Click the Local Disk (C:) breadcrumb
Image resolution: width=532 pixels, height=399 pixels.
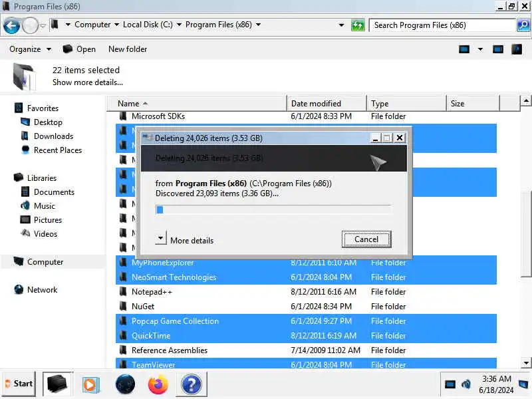pos(148,25)
